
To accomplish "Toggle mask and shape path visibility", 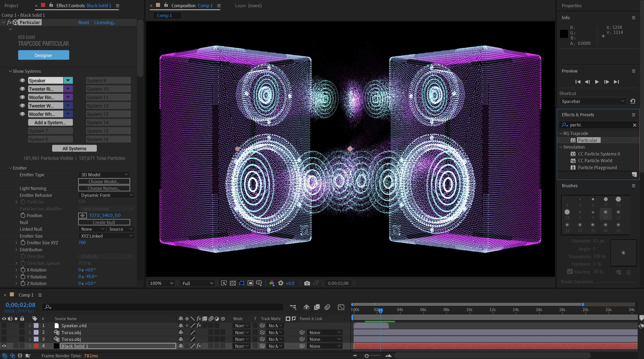I will point(242,283).
